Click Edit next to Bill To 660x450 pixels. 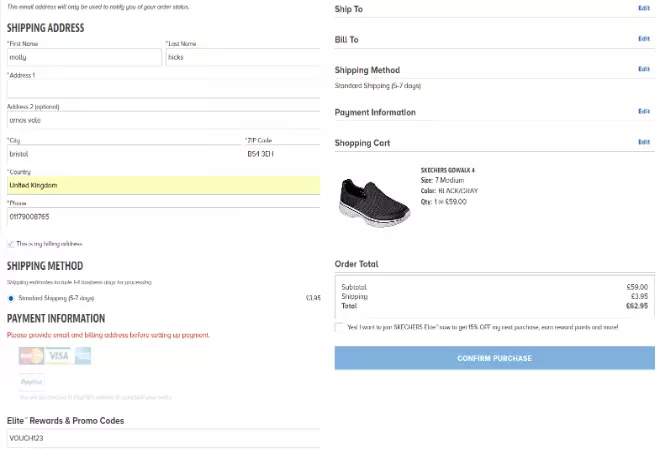644,39
